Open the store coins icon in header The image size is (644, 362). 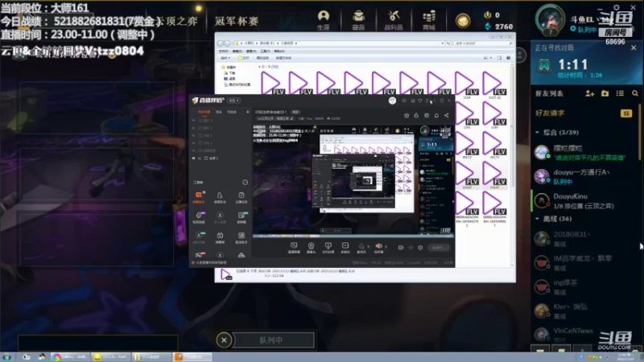(429, 19)
